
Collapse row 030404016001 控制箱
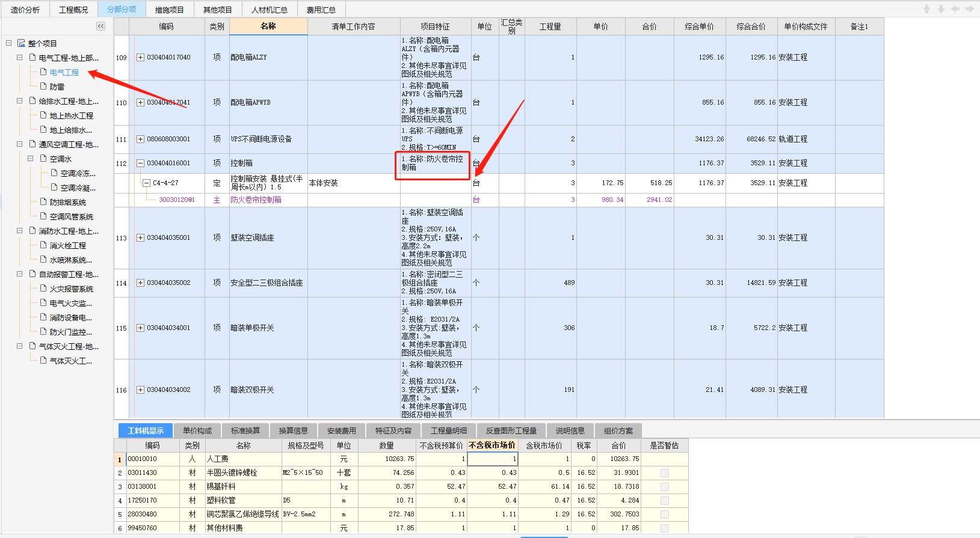(140, 163)
